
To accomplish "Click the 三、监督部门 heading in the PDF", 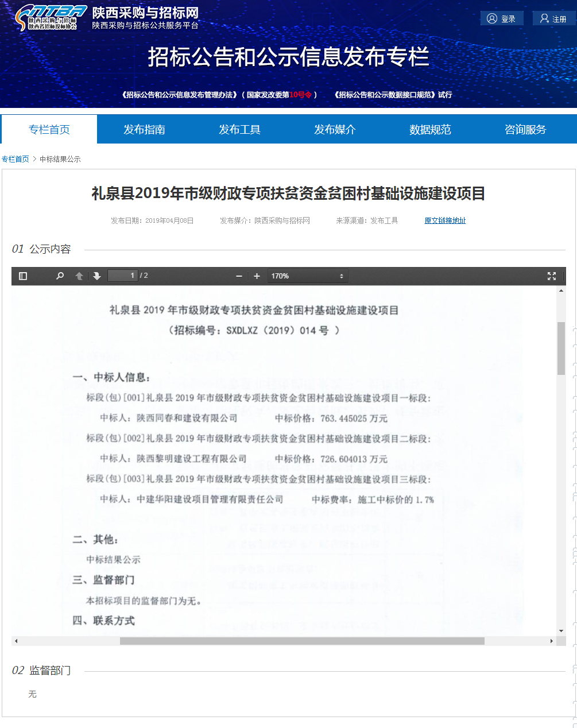I will (103, 580).
